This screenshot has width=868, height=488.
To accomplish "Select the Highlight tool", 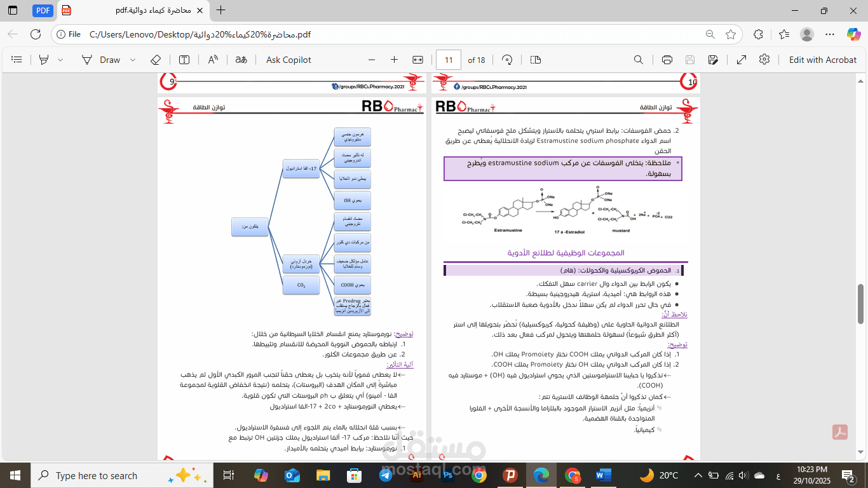I will [44, 60].
